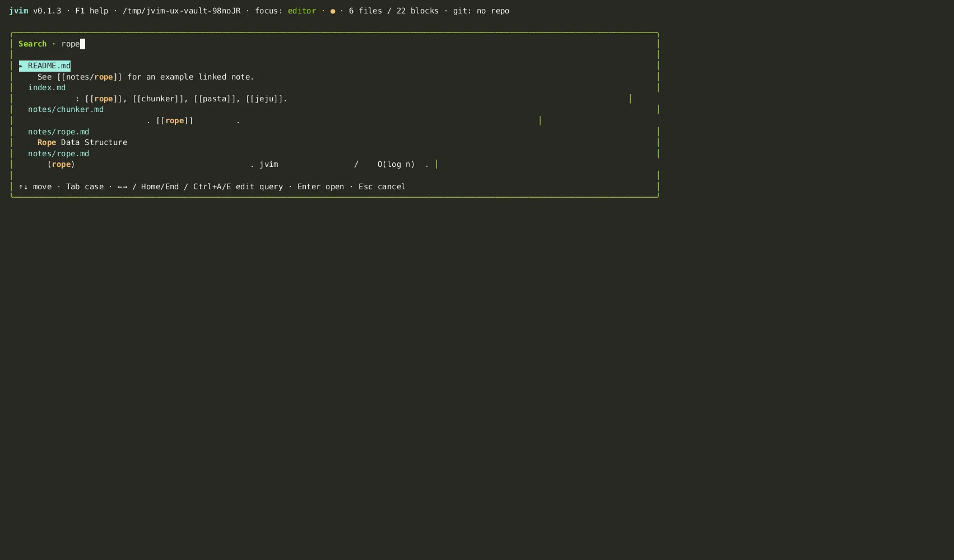Click the vault path /tmp/jvim-ux-vault-98noJR
This screenshot has height=560, width=954.
tap(182, 11)
